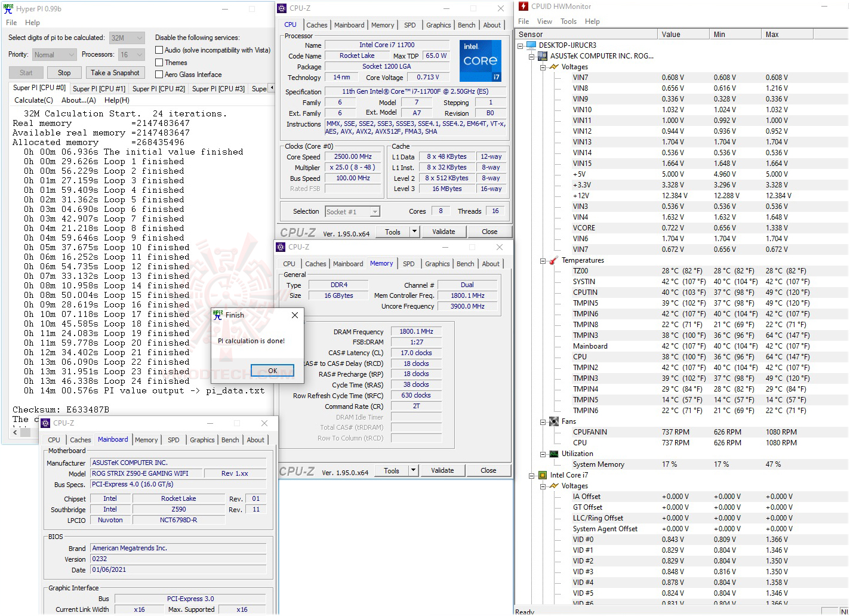Open the SPD tab in the CPU-Z Memory window
This screenshot has width=850, height=616.
tap(409, 264)
